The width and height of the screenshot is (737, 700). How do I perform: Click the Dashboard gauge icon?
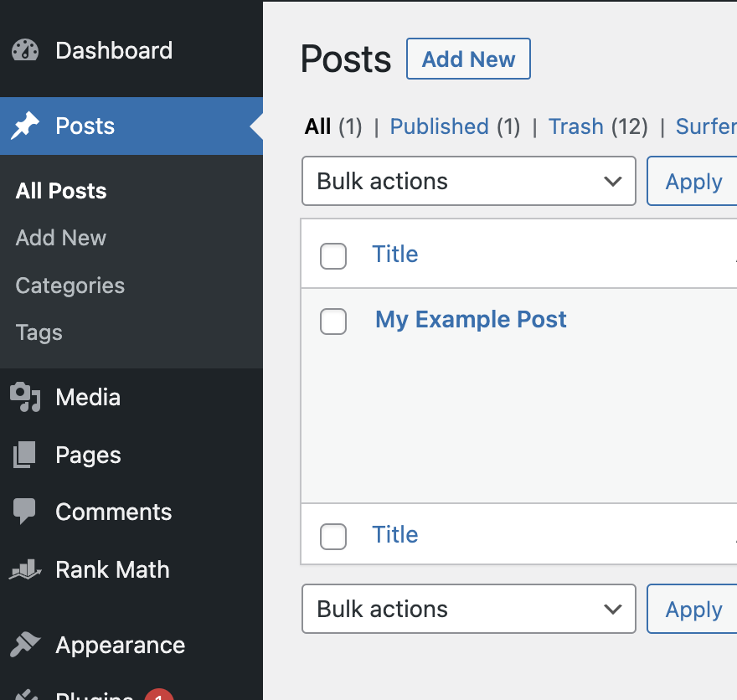[25, 50]
